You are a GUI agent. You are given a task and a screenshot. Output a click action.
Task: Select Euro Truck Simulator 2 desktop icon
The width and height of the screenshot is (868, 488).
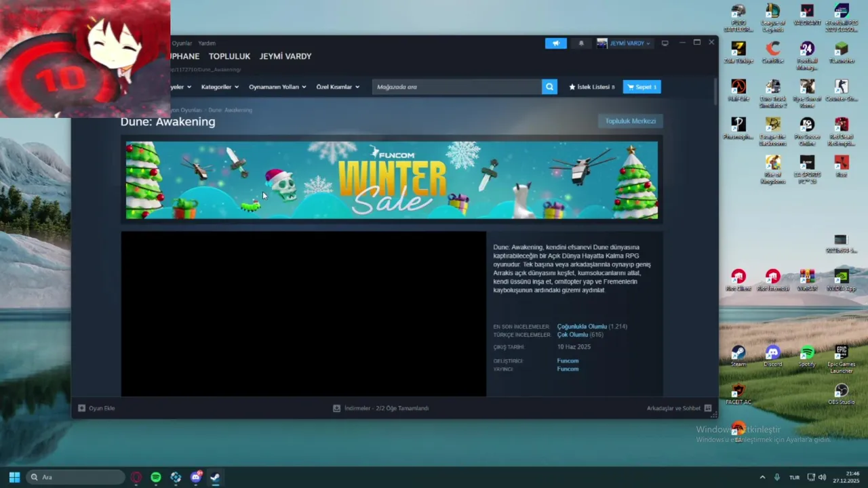coord(772,94)
